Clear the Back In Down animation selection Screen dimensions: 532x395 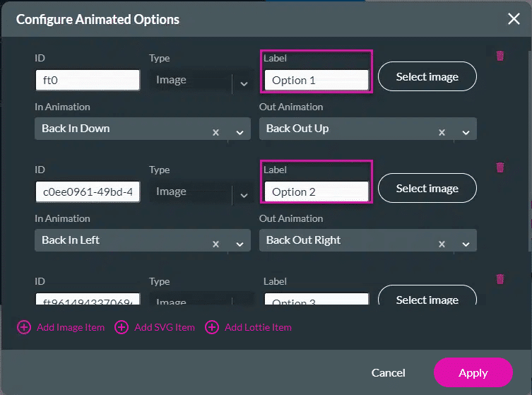coord(216,132)
